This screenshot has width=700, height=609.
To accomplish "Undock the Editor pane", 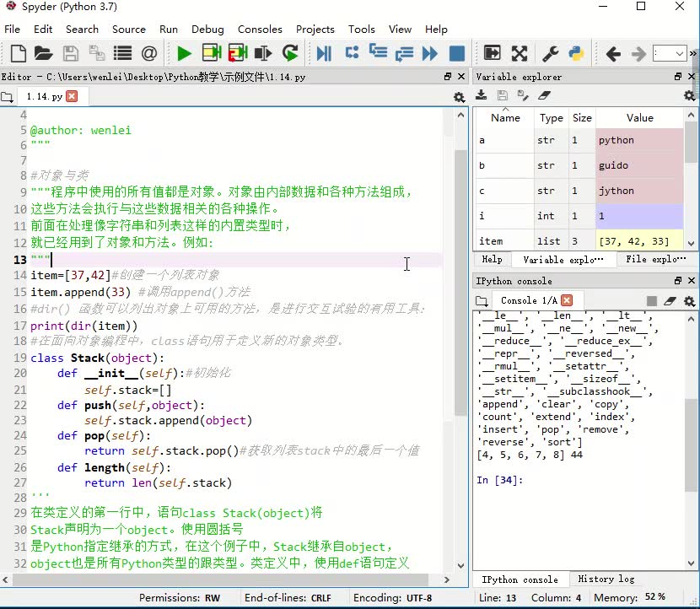I will coord(448,77).
